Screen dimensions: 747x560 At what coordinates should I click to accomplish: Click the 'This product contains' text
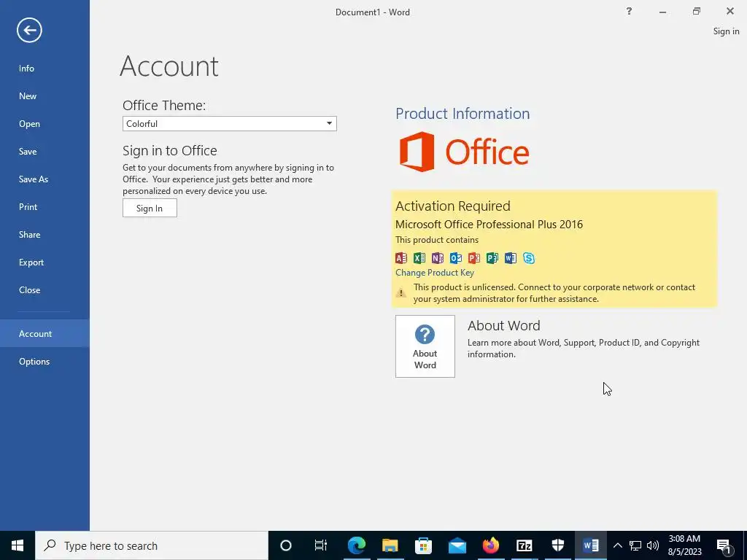[437, 240]
